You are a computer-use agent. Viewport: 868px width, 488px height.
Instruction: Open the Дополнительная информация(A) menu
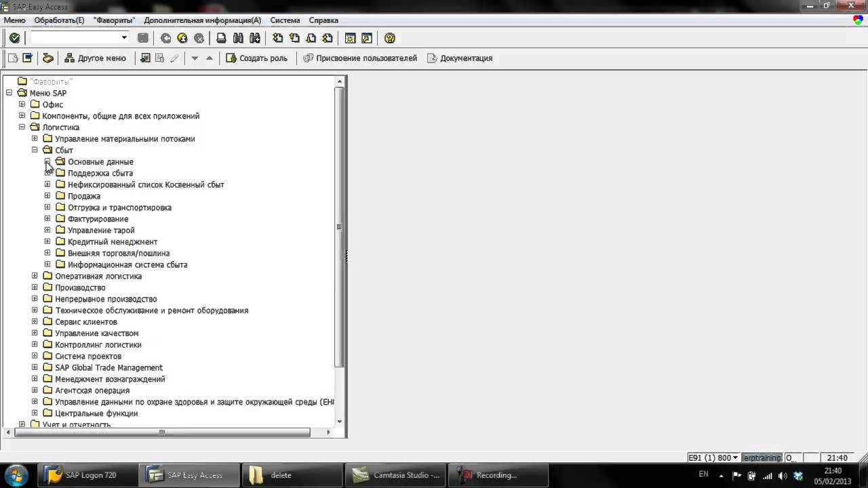pyautogui.click(x=202, y=20)
